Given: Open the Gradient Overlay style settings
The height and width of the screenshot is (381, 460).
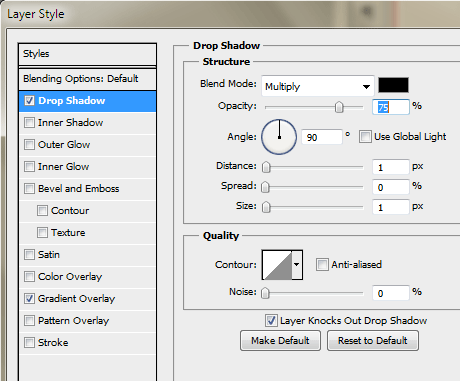Looking at the screenshot, I should pos(76,299).
